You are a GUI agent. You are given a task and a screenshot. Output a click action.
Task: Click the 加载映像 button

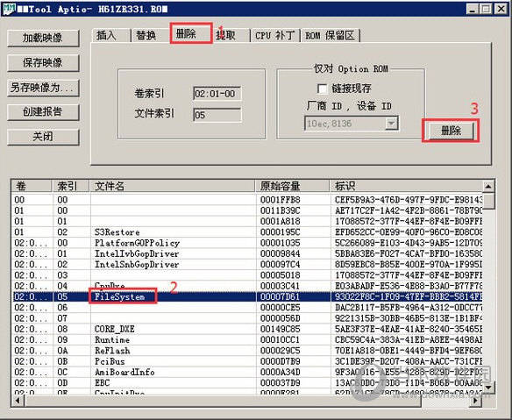click(43, 39)
